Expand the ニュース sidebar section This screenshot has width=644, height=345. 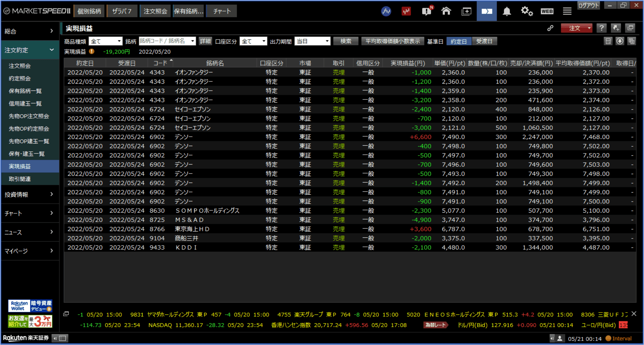click(30, 232)
